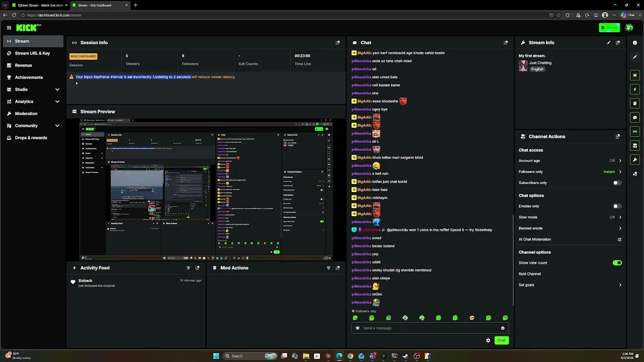
Task: Open the filter icon in Activity Feed
Action: click(188, 268)
